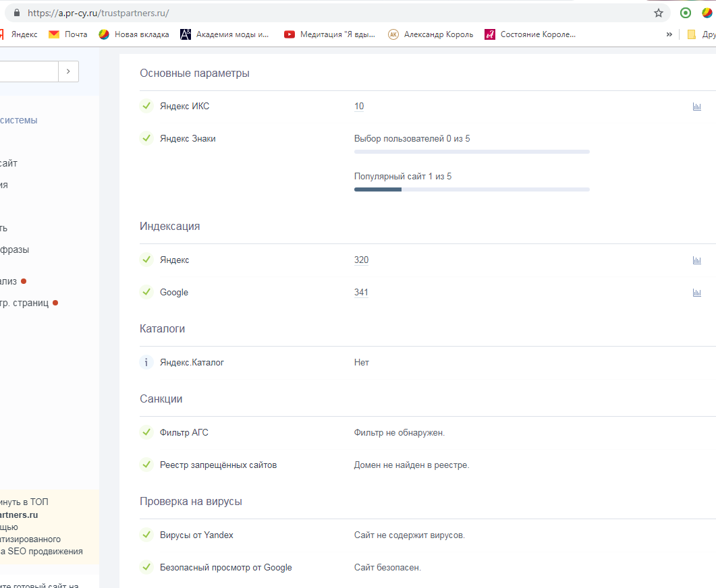Show the chart for Яндекс indexation
Image resolution: width=716 pixels, height=588 pixels.
pos(697,260)
